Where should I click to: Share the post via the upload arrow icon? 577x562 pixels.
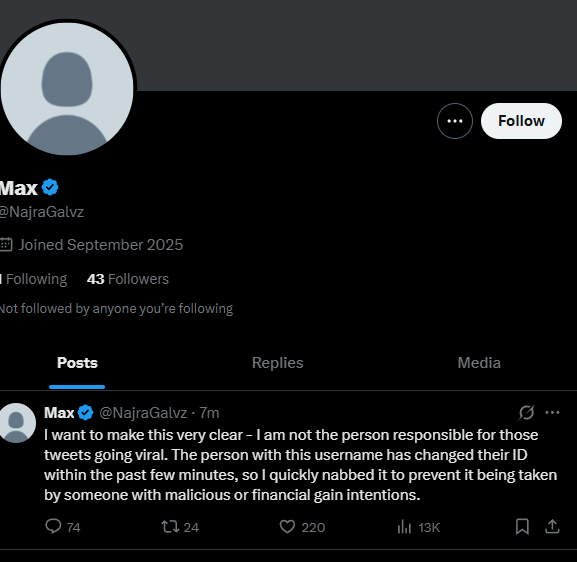[x=552, y=527]
